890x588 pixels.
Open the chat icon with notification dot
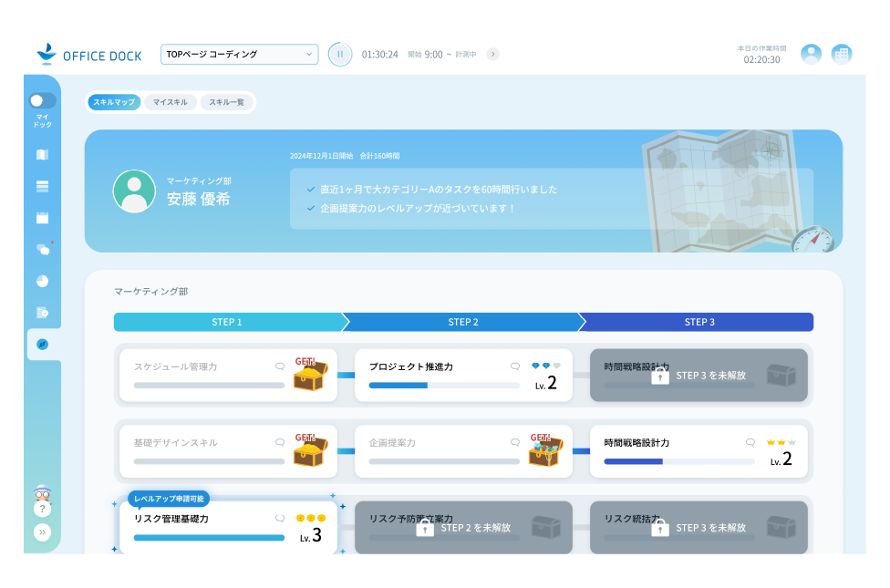(41, 249)
